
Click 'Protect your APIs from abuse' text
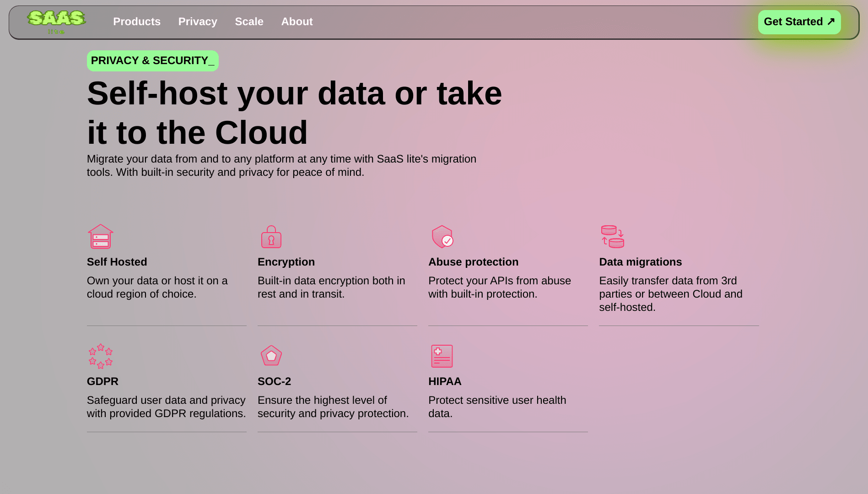click(x=500, y=288)
